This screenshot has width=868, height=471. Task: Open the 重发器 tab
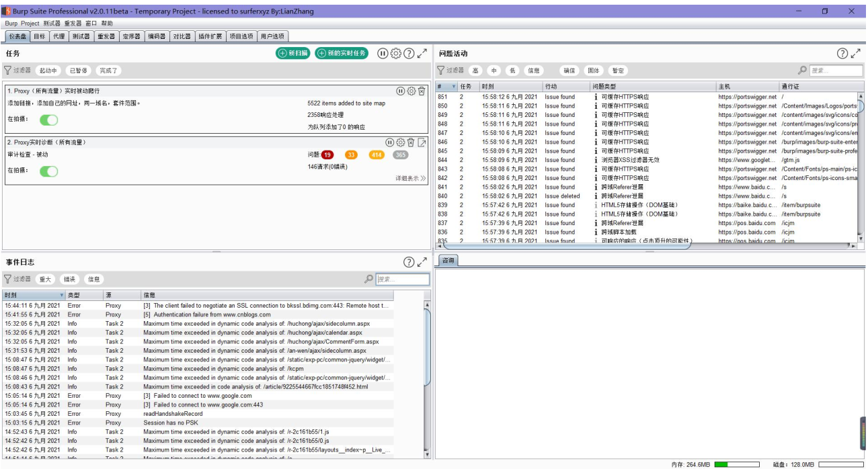click(106, 36)
